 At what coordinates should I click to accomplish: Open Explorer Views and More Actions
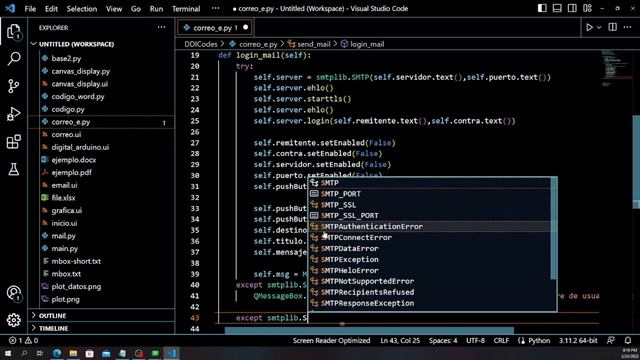162,27
